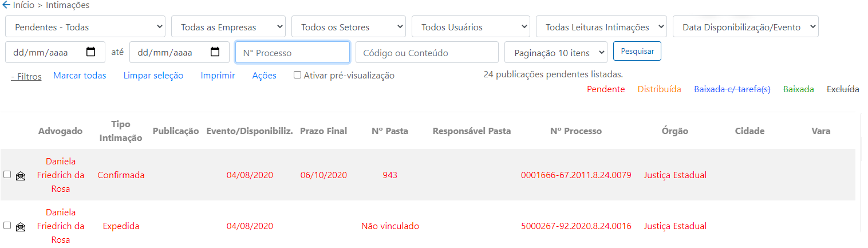Enable Ativar pré-visualização checkbox
868x248 pixels.
point(297,75)
